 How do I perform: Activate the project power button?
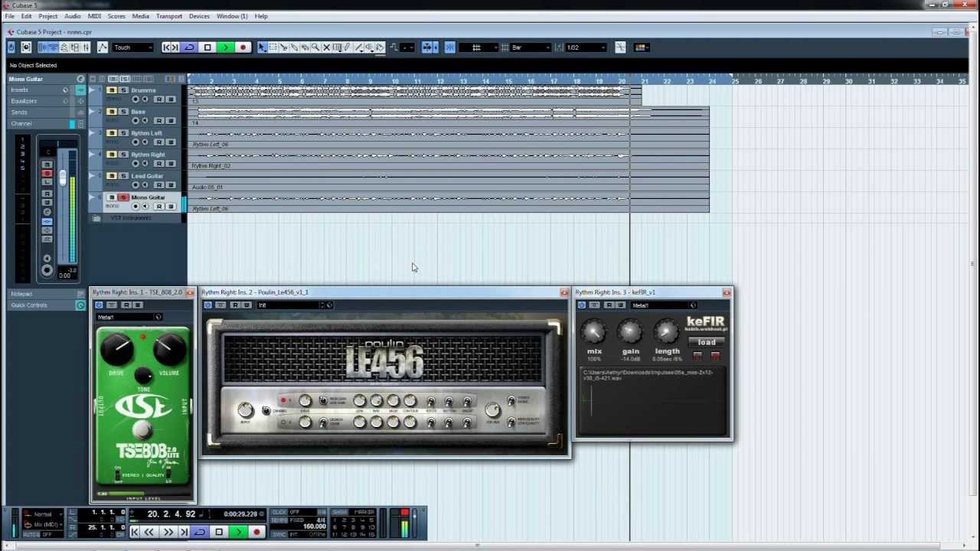tap(11, 47)
